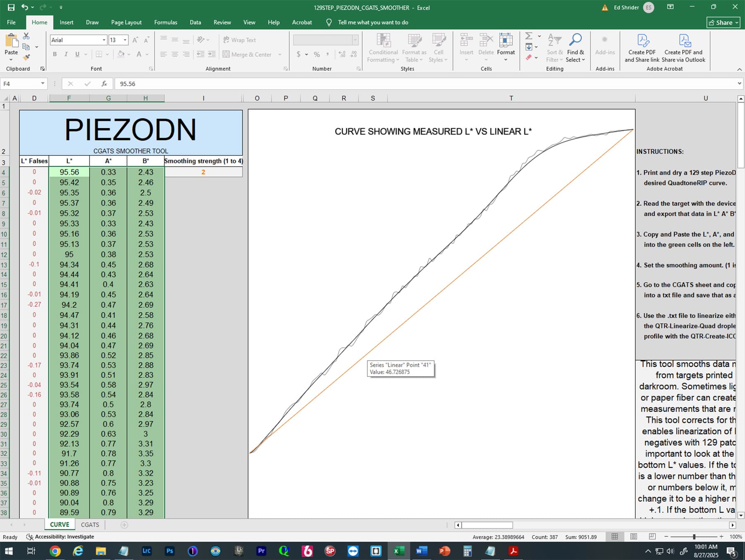Screen dimensions: 745x560
Task: Click the zoom in plus button
Action: coord(721,536)
